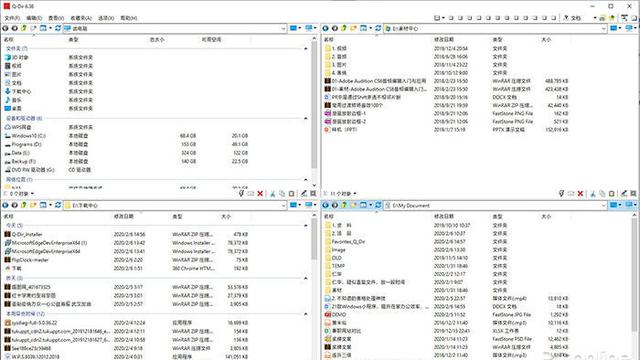Select the OLD folder in E:\My Document
This screenshot has width=640, height=360.
tap(333, 258)
